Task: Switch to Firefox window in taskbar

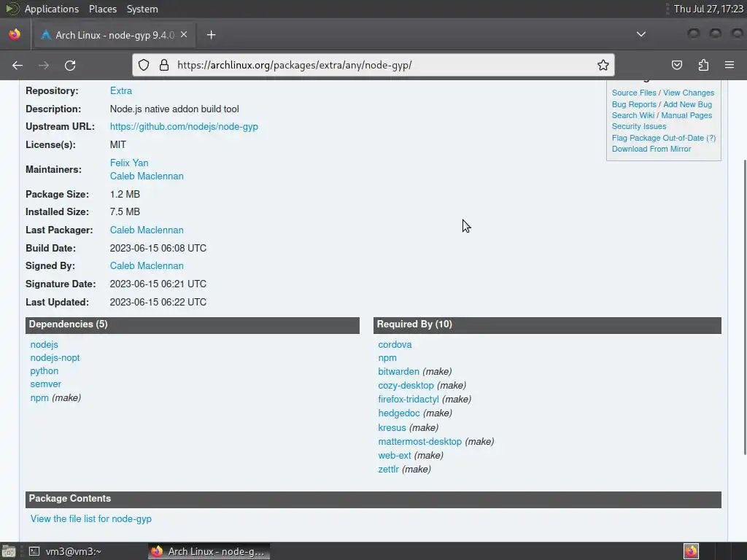Action: click(209, 551)
